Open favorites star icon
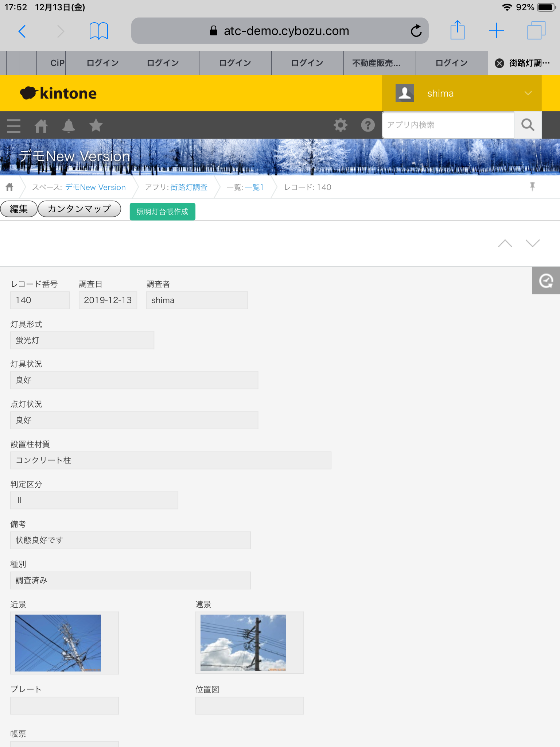 (x=96, y=125)
